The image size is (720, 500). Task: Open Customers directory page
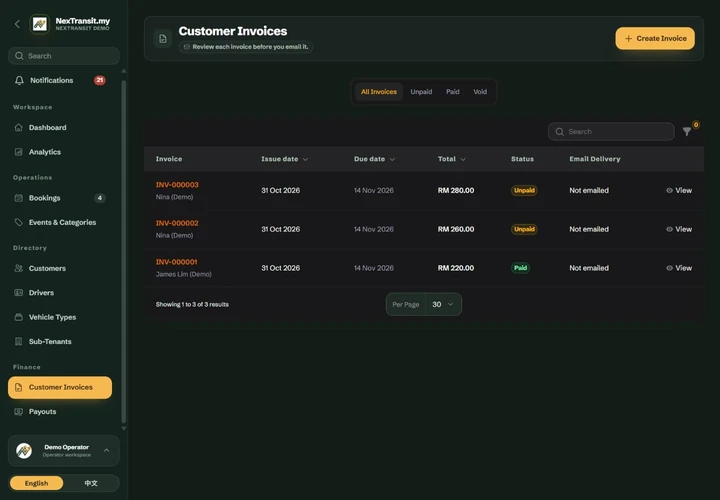coord(60,268)
